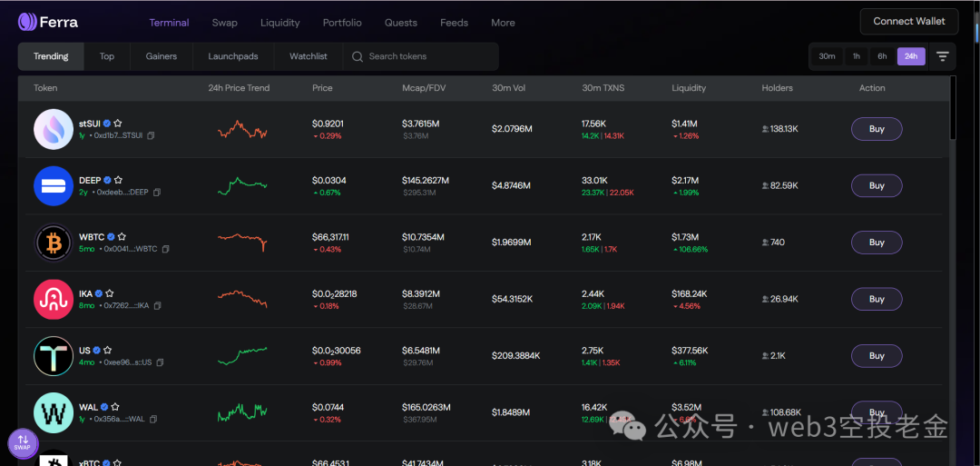Open Quests in top navigation

pyautogui.click(x=401, y=23)
